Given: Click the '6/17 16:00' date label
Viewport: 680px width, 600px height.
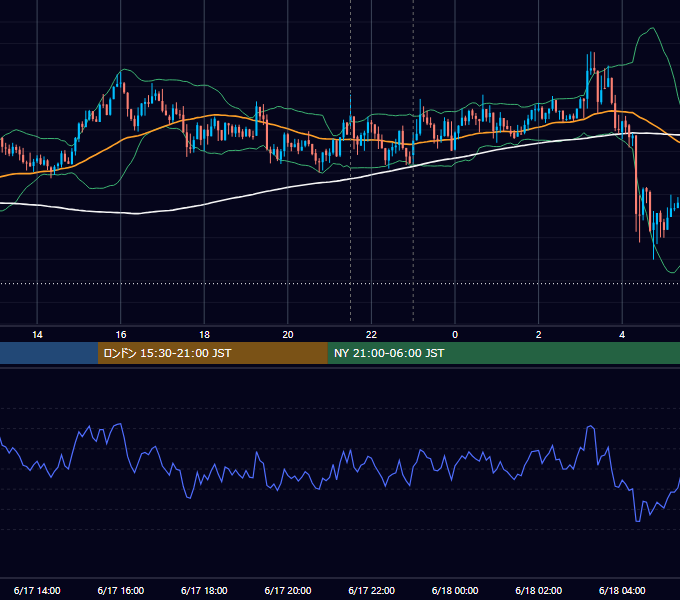Looking at the screenshot, I should coord(121,590).
